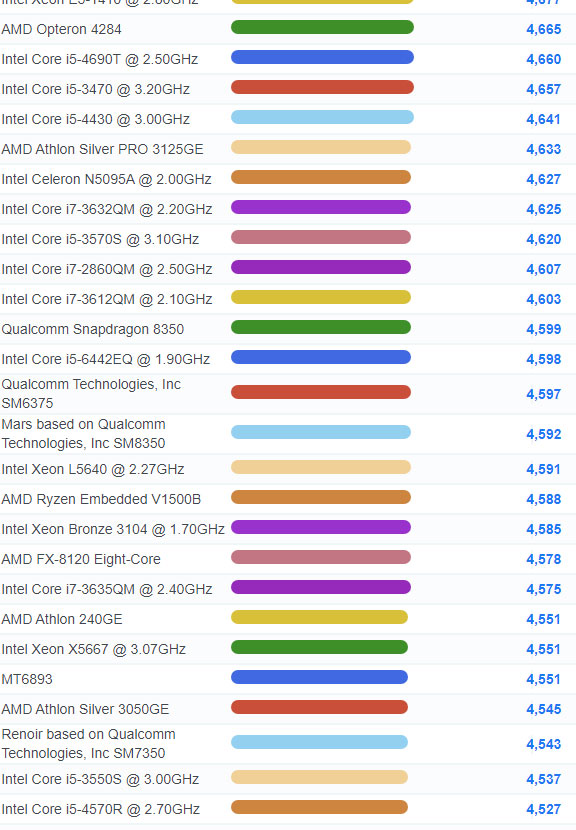Screen dimensions: 576x830
Task: Open the MT6893 processor entry
Action: pos(27,679)
